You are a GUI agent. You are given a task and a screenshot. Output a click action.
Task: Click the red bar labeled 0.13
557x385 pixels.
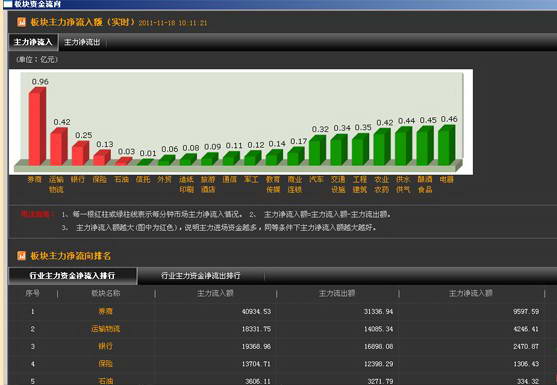(102, 158)
